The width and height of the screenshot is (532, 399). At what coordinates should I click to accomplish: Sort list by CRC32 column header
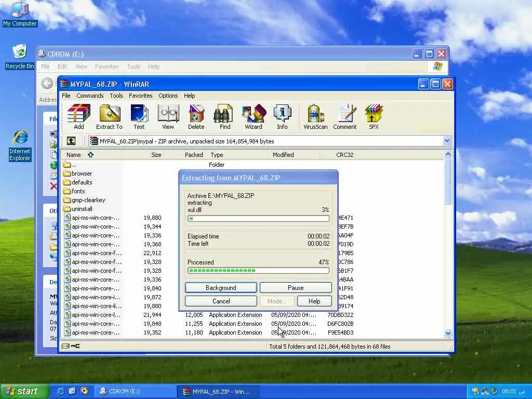click(338, 155)
